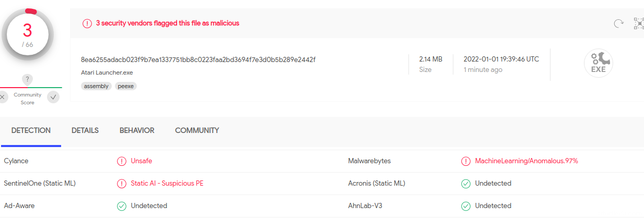
Task: Click the Malwarebytes detection warning icon
Action: pos(466,161)
